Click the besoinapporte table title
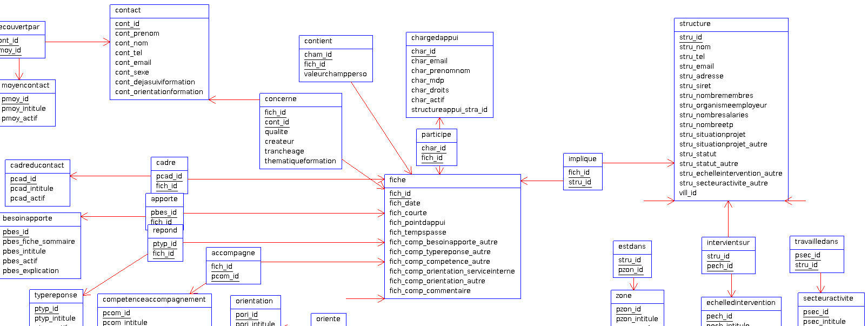 click(x=28, y=218)
